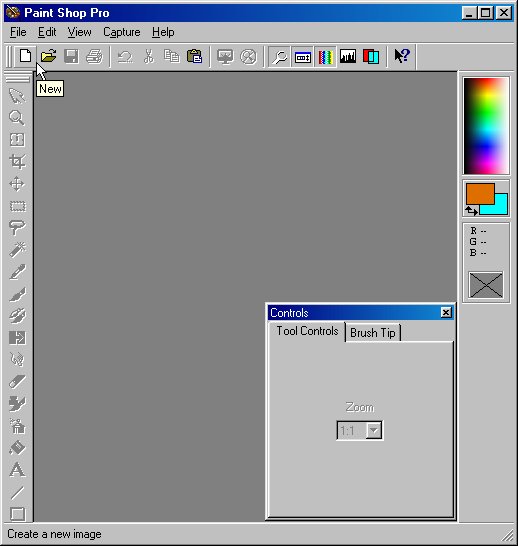The image size is (518, 546).
Task: Select the Eraser tool
Action: coord(17,382)
